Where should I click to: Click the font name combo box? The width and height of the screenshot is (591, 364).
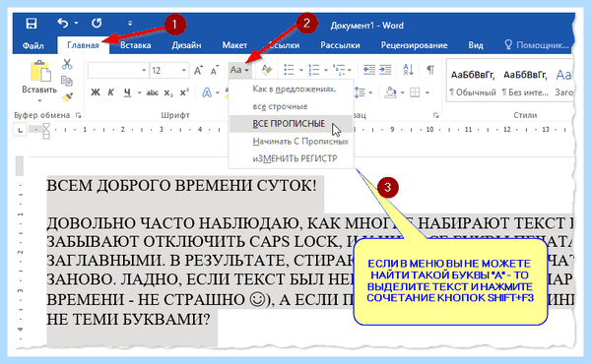coord(117,71)
